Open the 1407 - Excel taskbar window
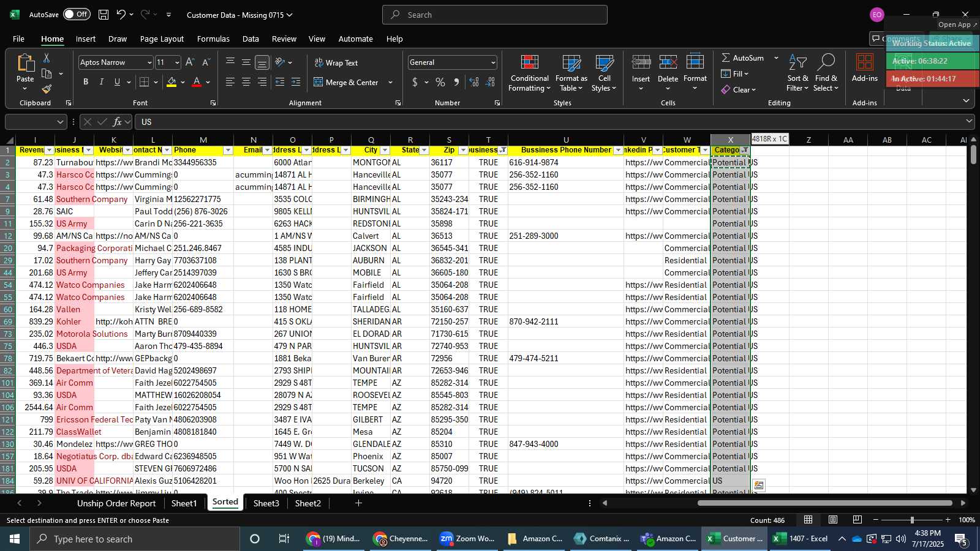The width and height of the screenshot is (980, 551). tap(802, 539)
